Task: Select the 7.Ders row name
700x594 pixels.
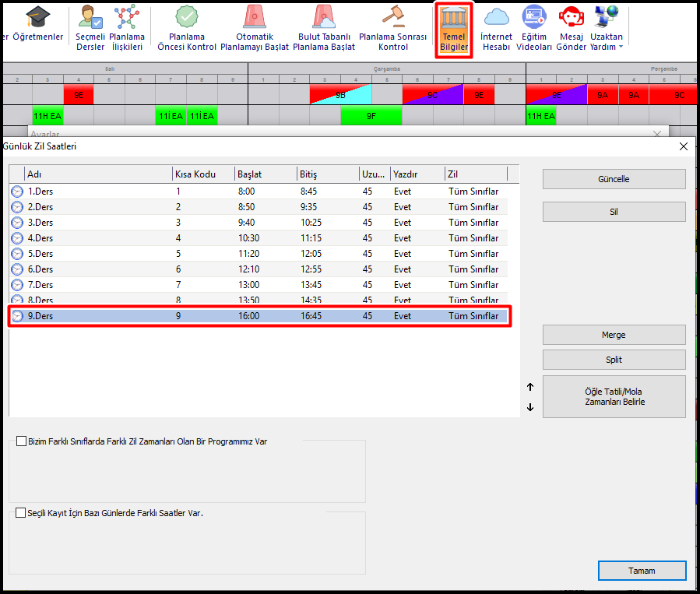Action: (40, 285)
